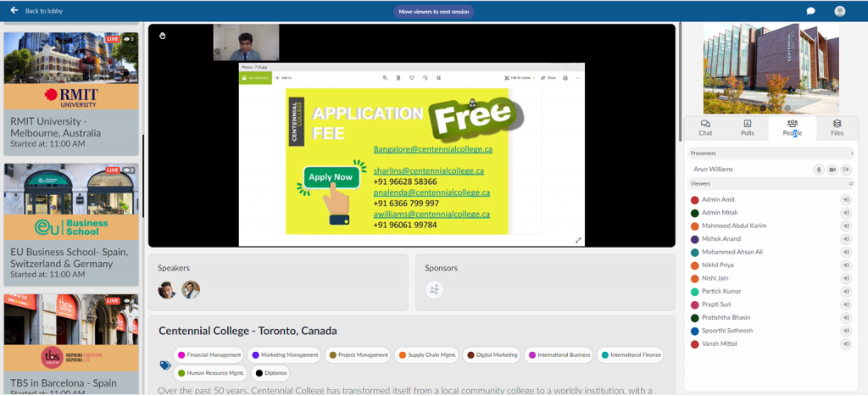868x396 pixels.
Task: Select the Digital Marketing tag
Action: pyautogui.click(x=492, y=355)
